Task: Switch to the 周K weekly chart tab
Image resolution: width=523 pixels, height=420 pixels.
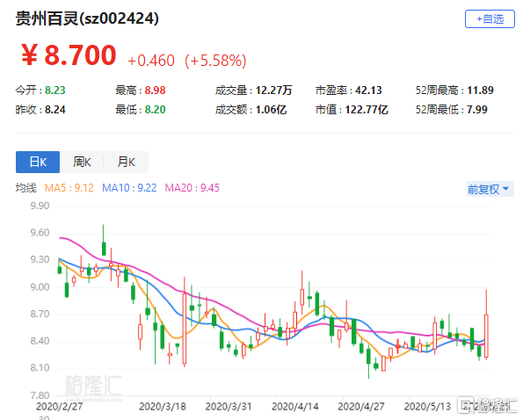Action: (x=82, y=162)
